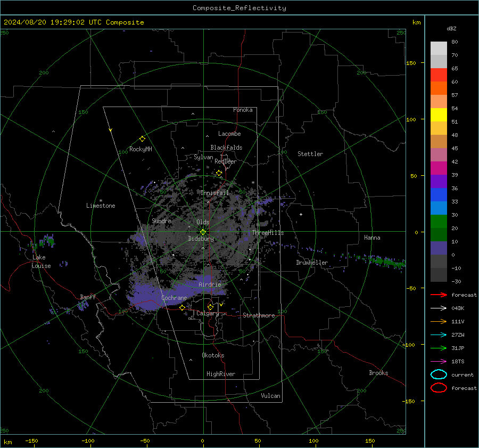This screenshot has height=448, width=479.
Task: Click the Sylvan label
Action: tap(203, 157)
